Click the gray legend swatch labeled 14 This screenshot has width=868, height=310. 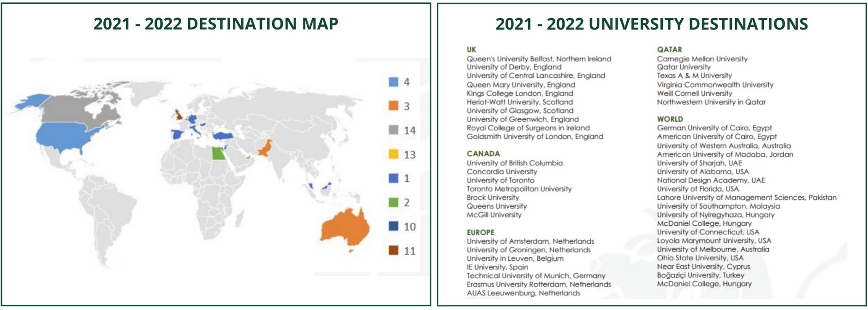(393, 130)
